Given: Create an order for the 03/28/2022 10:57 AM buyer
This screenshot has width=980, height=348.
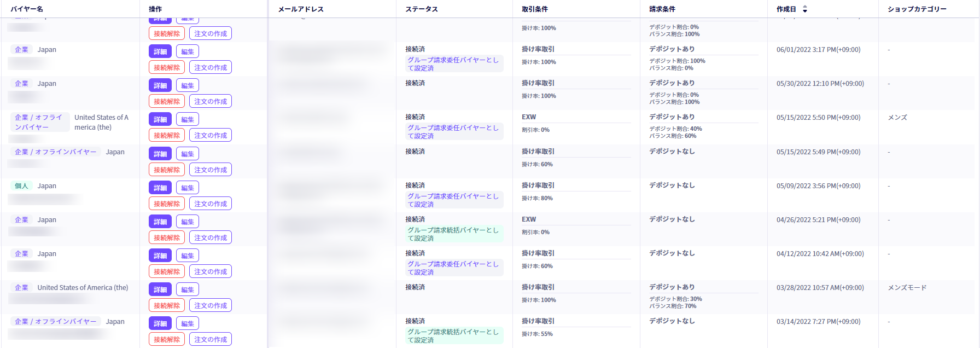Looking at the screenshot, I should (211, 305).
